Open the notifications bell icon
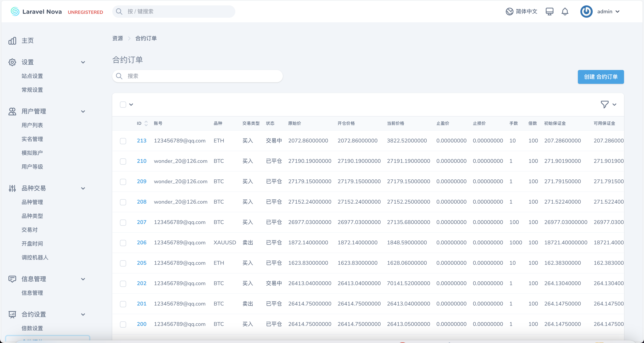The width and height of the screenshot is (644, 343). click(x=565, y=11)
